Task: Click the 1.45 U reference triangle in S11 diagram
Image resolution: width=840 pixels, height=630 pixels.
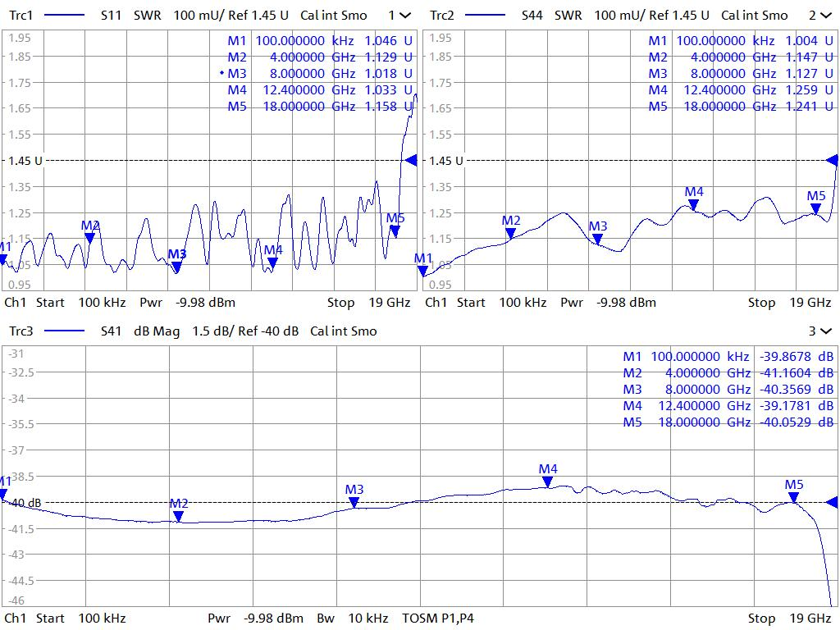Action: pyautogui.click(x=412, y=160)
